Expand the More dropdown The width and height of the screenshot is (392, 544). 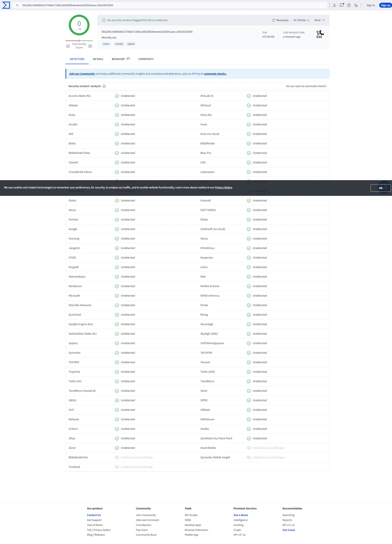click(x=319, y=20)
